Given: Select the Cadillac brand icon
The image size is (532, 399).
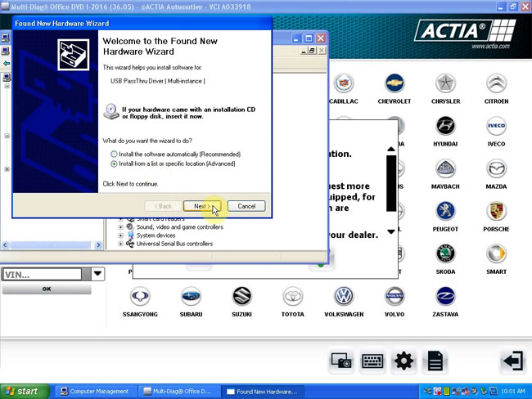Looking at the screenshot, I should pos(344,83).
